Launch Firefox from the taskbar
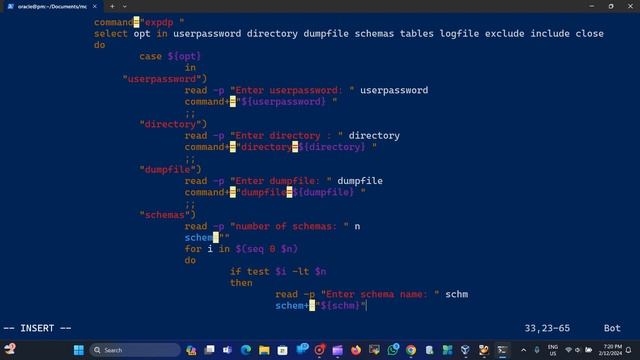The image size is (640, 360). click(356, 350)
